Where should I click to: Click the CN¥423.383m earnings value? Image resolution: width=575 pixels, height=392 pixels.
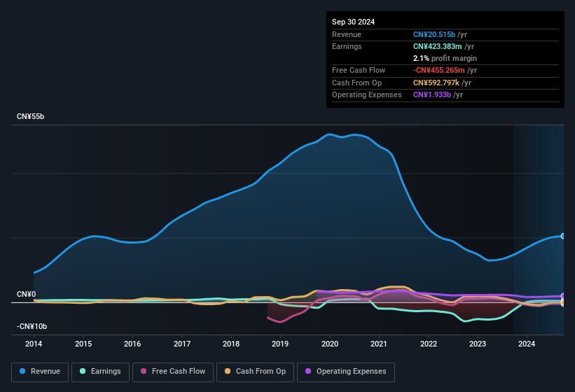(438, 46)
